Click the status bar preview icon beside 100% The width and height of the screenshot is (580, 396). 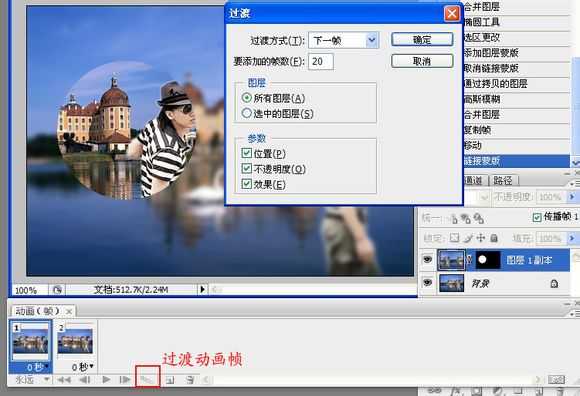(x=57, y=290)
